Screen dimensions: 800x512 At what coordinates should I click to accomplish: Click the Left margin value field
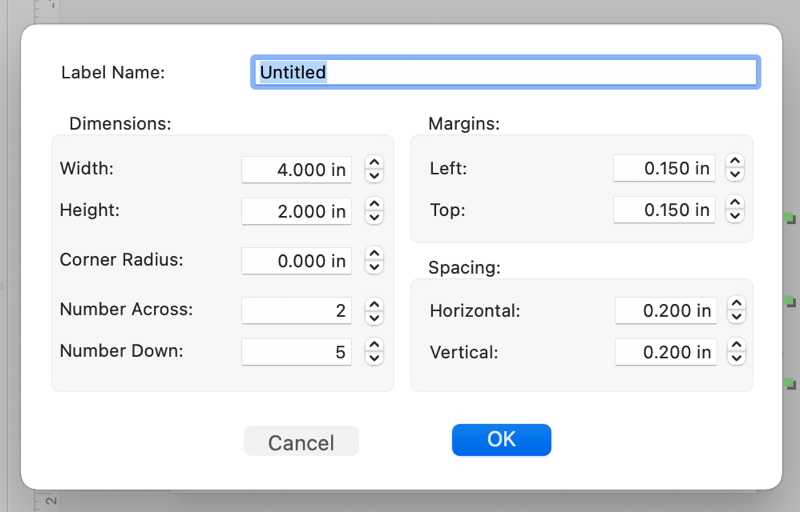664,168
